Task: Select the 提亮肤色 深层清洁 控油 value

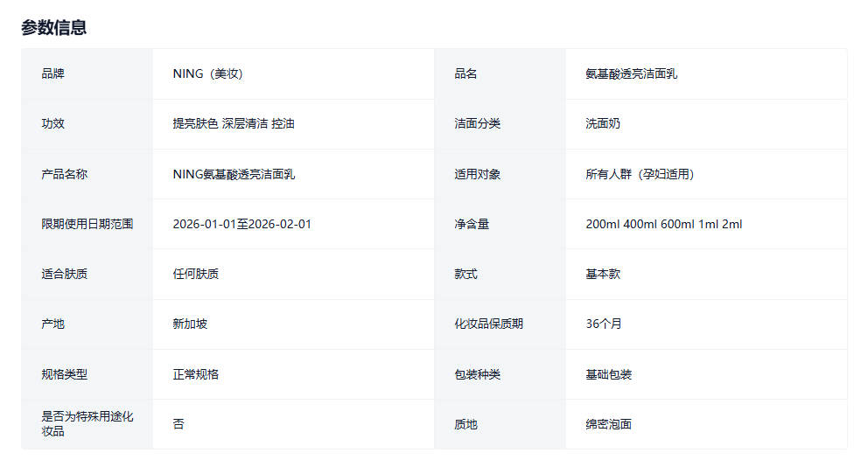Action: [x=234, y=123]
